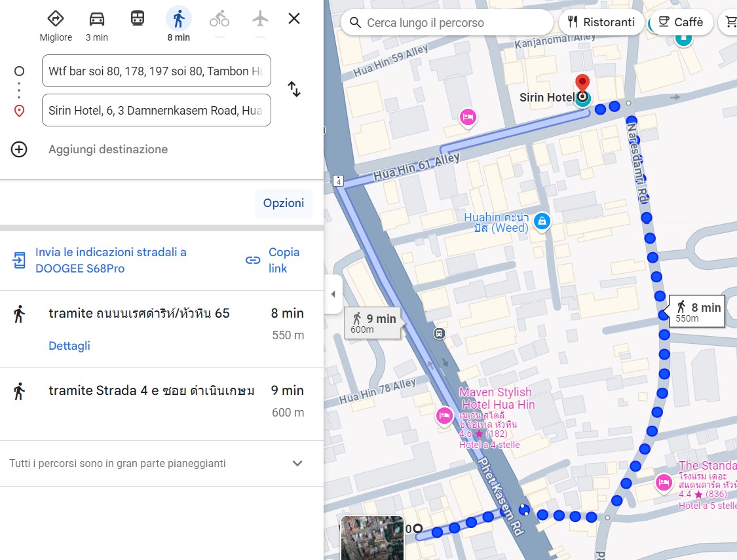Select the driving travel mode icon
The image size is (737, 560).
[x=97, y=19]
